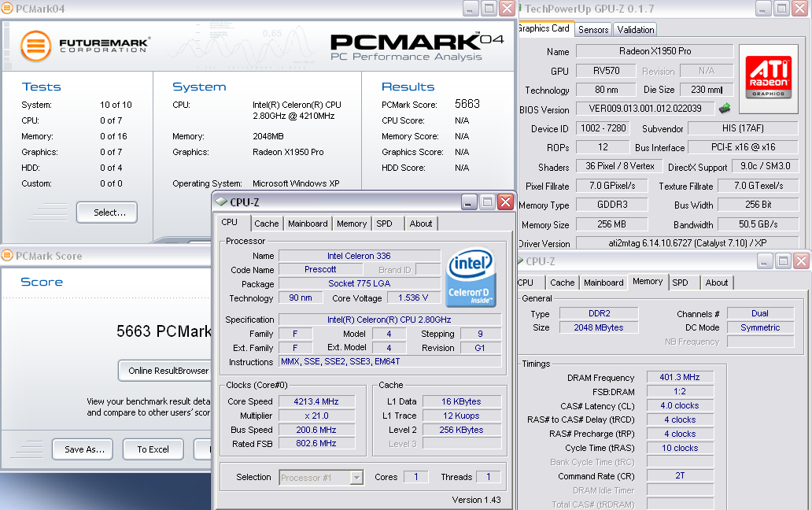Image resolution: width=812 pixels, height=510 pixels.
Task: Click the Instructions value MMX, SSE, SSE2, SSE3, EM64T
Action: (390, 361)
